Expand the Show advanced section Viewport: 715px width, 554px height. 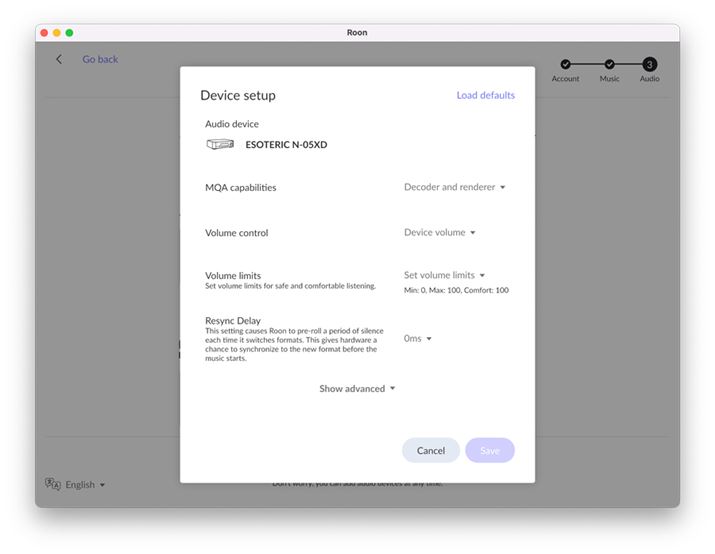click(x=357, y=389)
